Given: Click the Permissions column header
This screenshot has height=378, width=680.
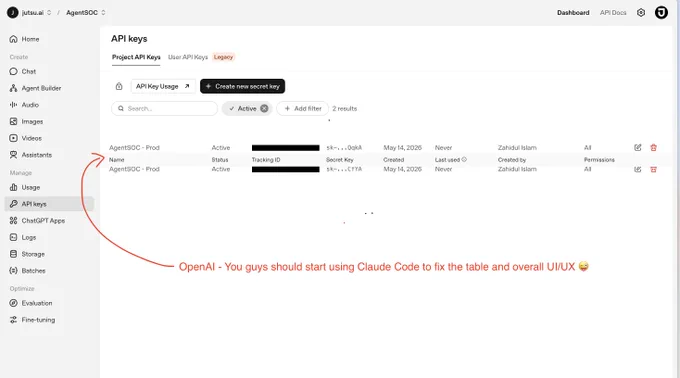Looking at the screenshot, I should [x=599, y=160].
